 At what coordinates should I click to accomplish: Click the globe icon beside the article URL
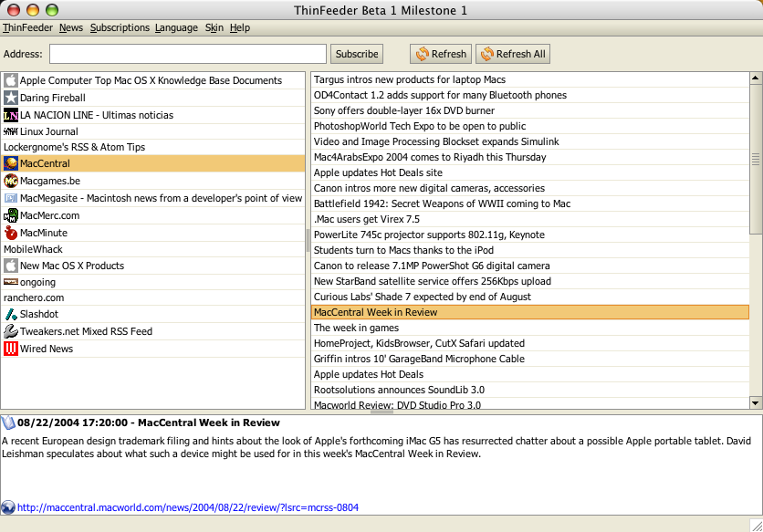pyautogui.click(x=8, y=507)
